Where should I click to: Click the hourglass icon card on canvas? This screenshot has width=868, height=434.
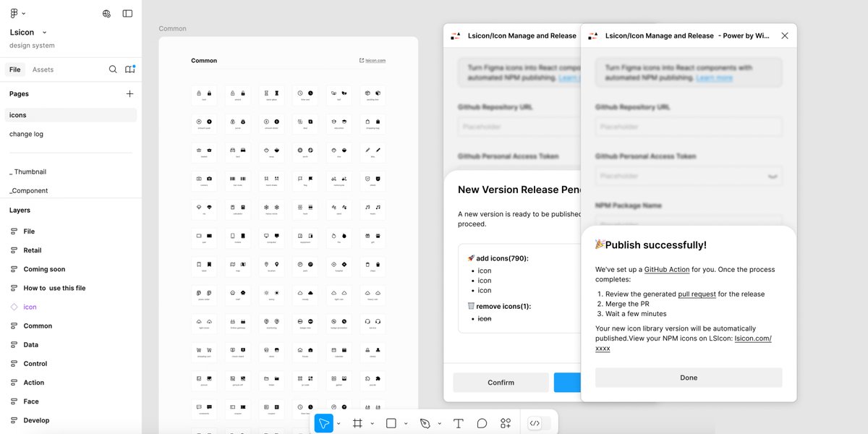pyautogui.click(x=271, y=95)
